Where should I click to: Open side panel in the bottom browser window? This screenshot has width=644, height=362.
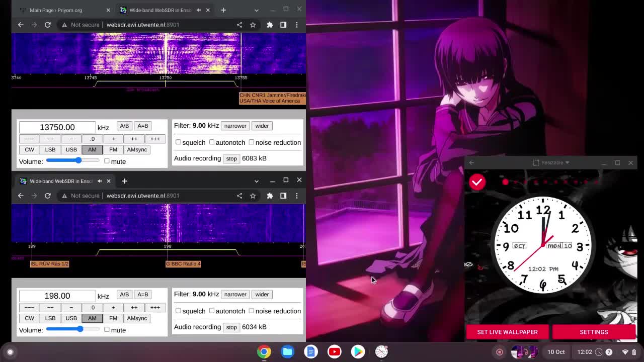coord(283,196)
